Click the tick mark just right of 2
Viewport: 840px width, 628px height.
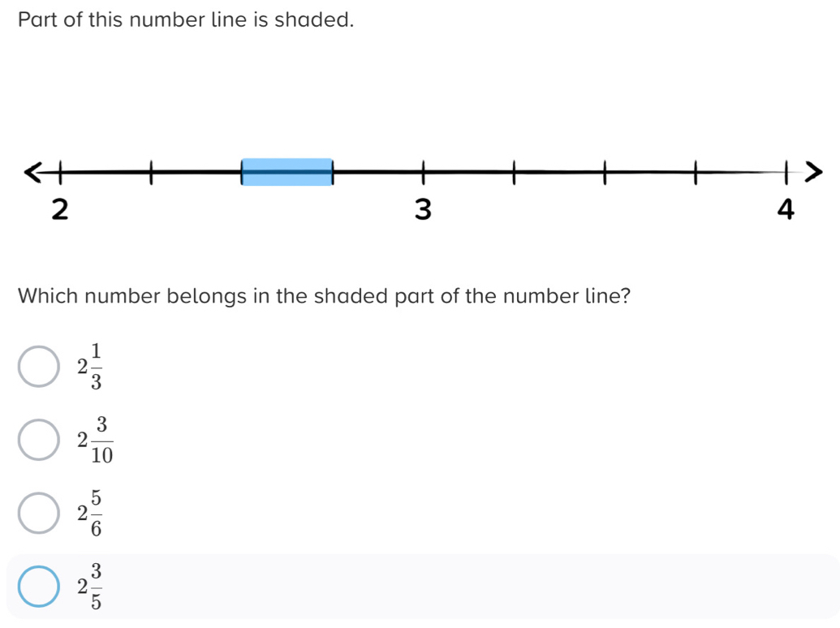click(151, 170)
